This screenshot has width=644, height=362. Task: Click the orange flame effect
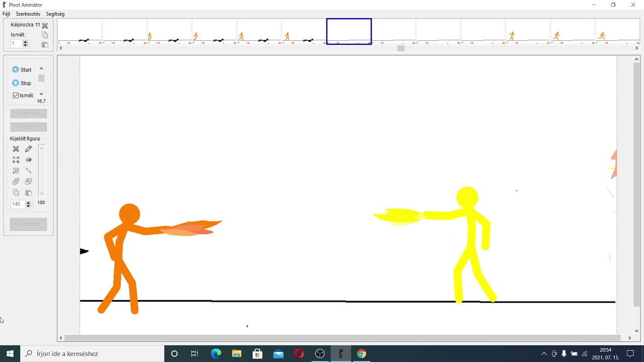click(190, 228)
